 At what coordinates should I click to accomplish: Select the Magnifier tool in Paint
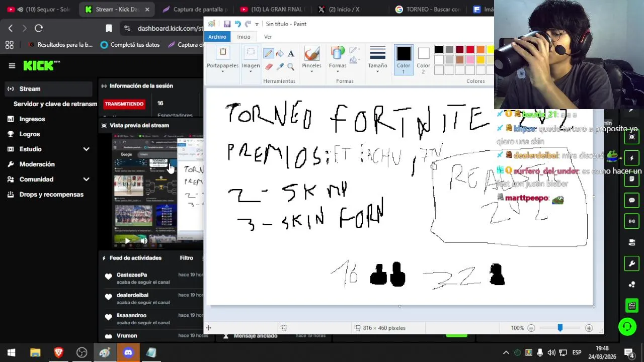tap(291, 66)
